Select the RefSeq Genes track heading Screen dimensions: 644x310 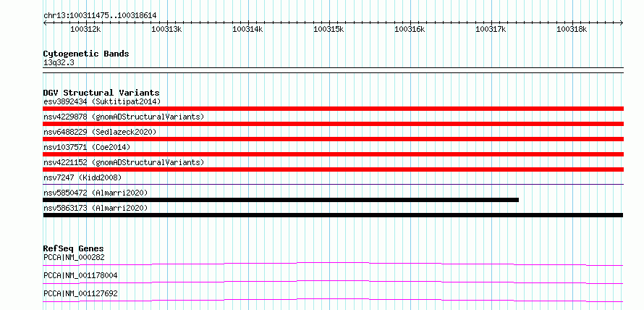point(73,248)
